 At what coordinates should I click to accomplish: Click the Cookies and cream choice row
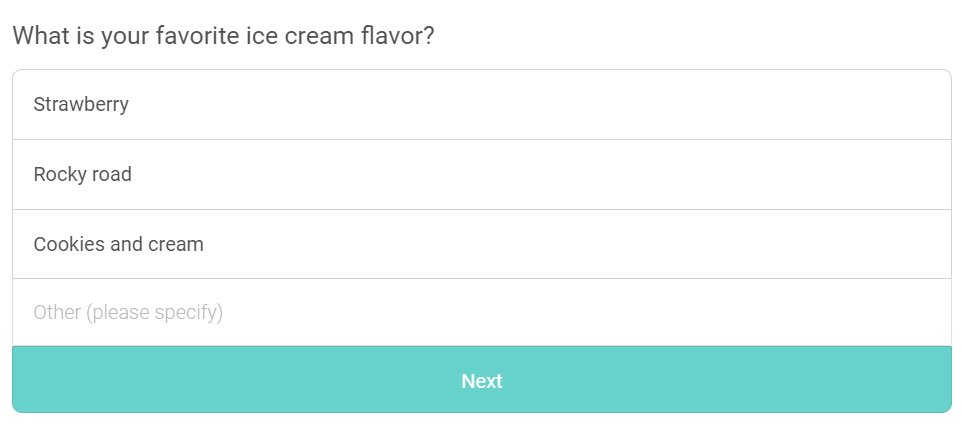coord(482,244)
